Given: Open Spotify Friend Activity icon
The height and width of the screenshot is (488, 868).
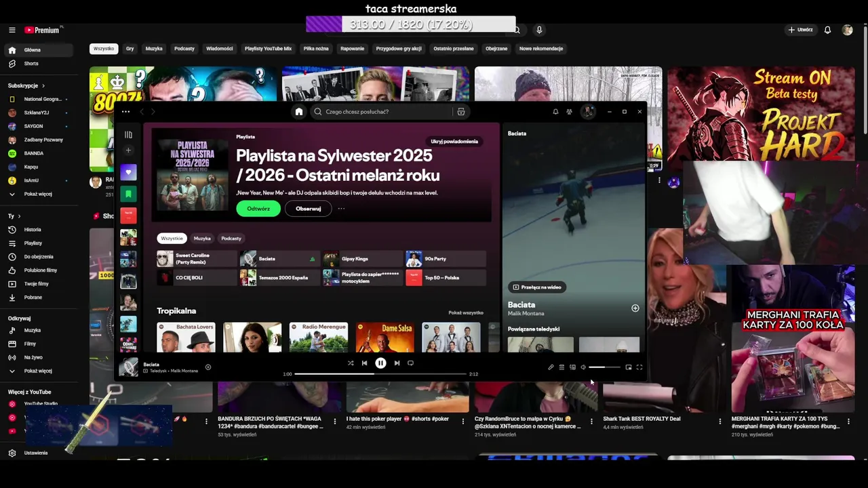Looking at the screenshot, I should click(x=569, y=112).
